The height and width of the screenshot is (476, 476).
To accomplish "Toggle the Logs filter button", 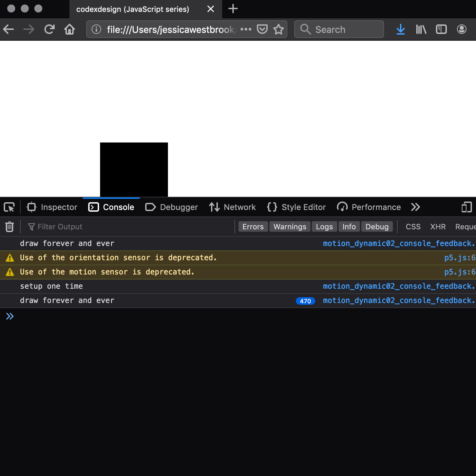I will (x=324, y=227).
